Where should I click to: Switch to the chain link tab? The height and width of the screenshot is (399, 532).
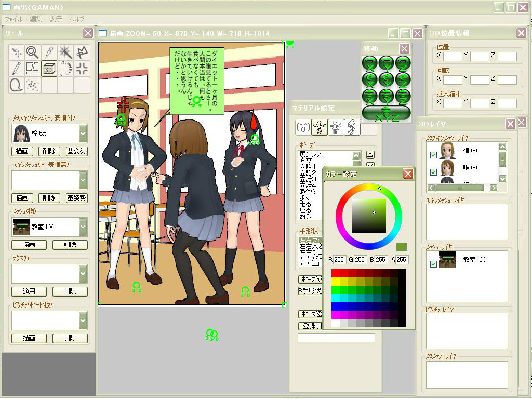tap(352, 127)
